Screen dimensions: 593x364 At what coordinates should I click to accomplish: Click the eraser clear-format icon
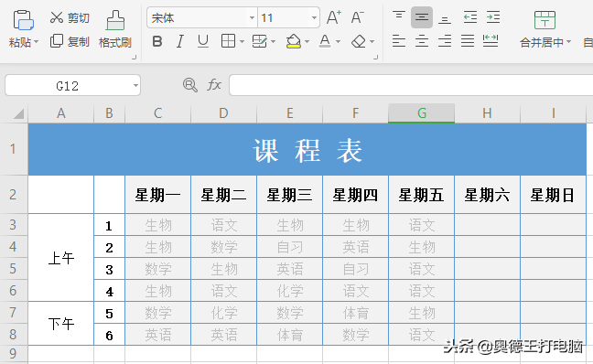tap(359, 41)
